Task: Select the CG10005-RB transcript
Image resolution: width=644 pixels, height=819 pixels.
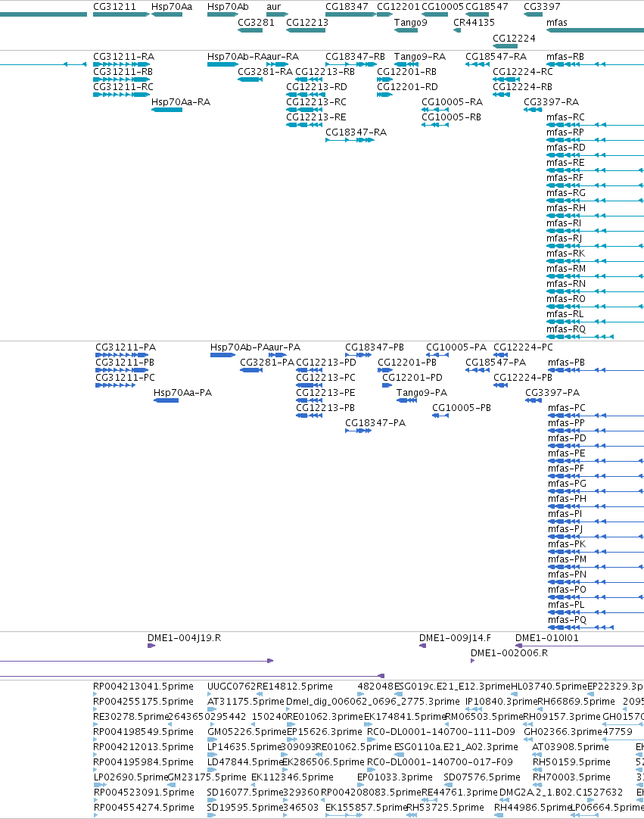Action: (x=435, y=125)
